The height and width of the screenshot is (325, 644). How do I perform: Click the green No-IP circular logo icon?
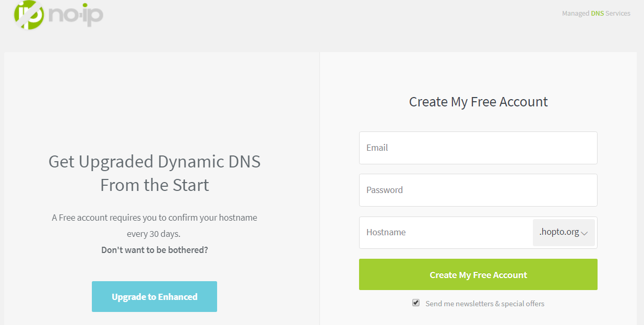[29, 14]
